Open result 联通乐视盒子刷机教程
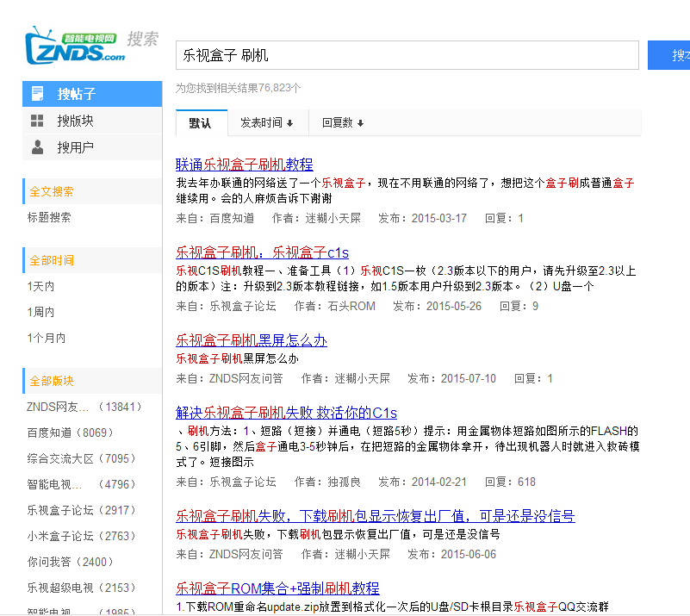The image size is (690, 616). [245, 165]
